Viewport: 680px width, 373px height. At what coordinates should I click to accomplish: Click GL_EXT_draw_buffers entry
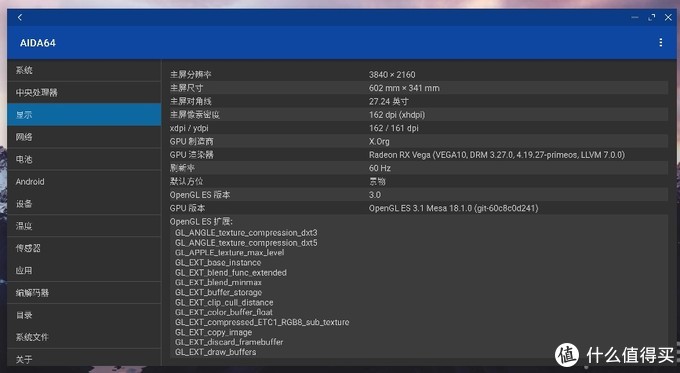pos(216,352)
